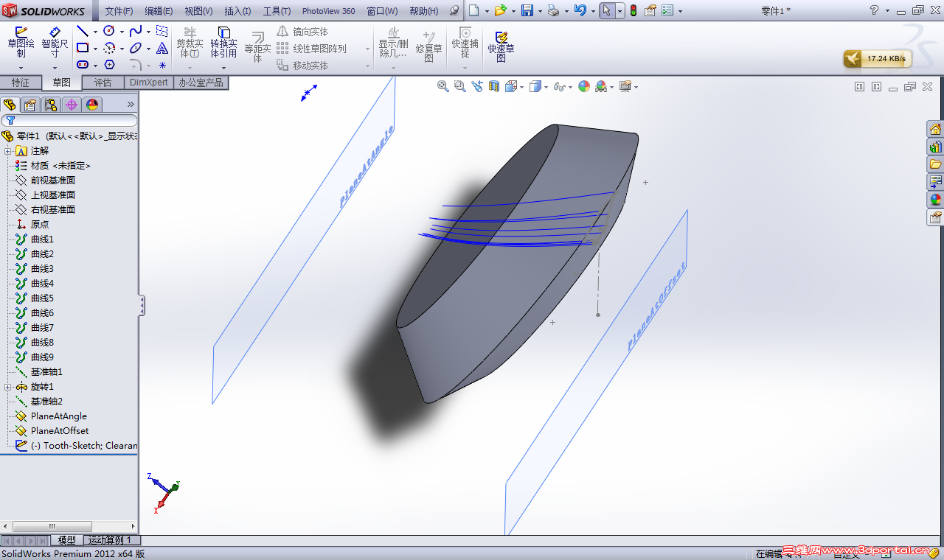Switch to the 评估 evaluate tab
The width and height of the screenshot is (944, 560).
point(103,83)
